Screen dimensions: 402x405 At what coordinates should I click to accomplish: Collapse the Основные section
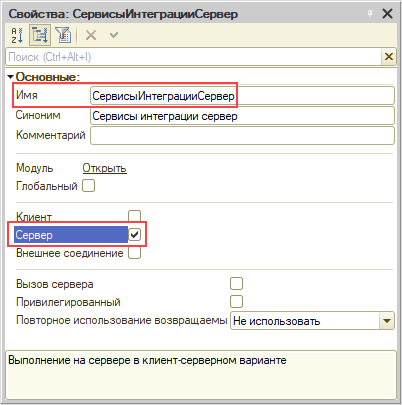click(10, 77)
